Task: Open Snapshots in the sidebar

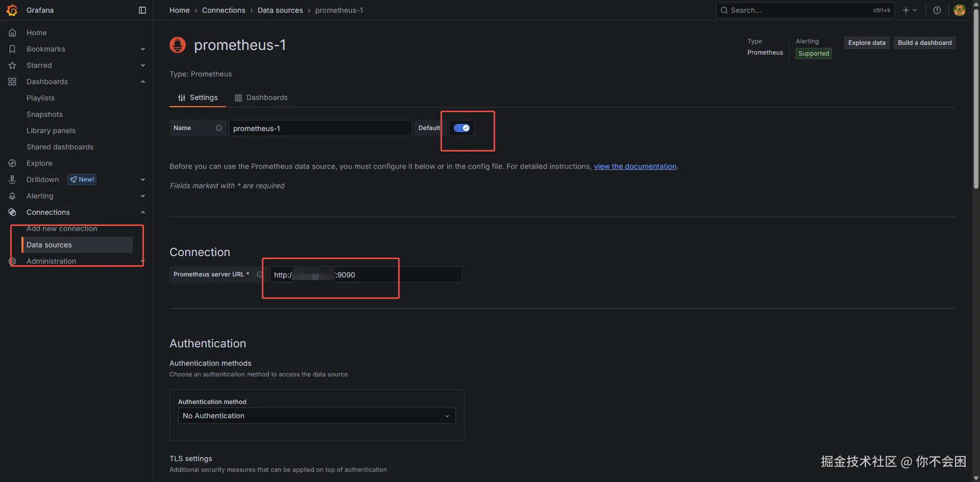Action: (x=44, y=114)
